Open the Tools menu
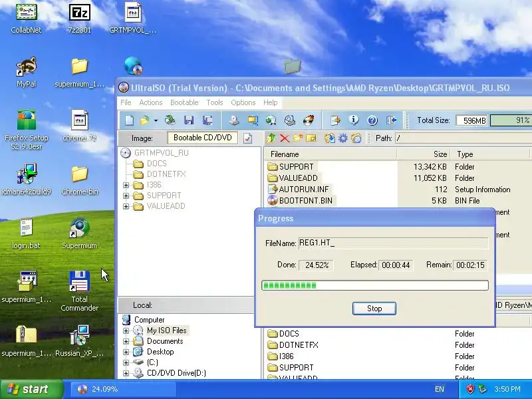 click(214, 102)
